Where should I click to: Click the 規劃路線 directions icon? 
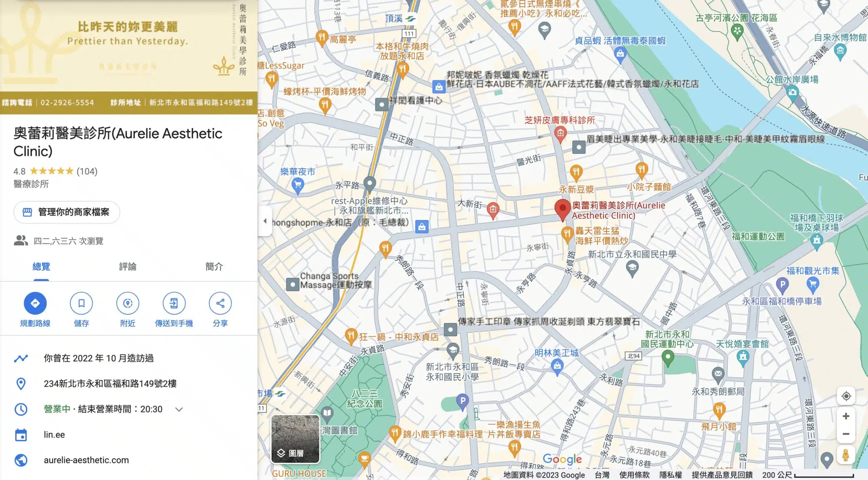coord(35,303)
